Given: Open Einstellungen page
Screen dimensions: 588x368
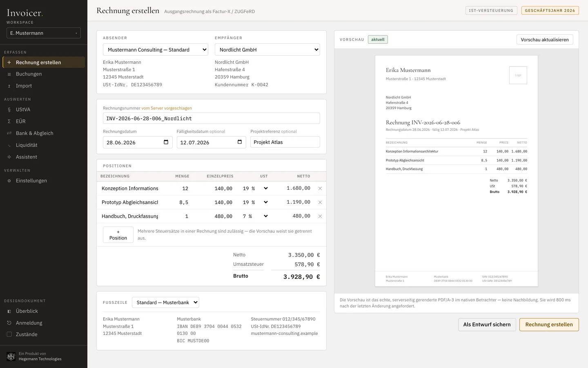Looking at the screenshot, I should pyautogui.click(x=44, y=181).
